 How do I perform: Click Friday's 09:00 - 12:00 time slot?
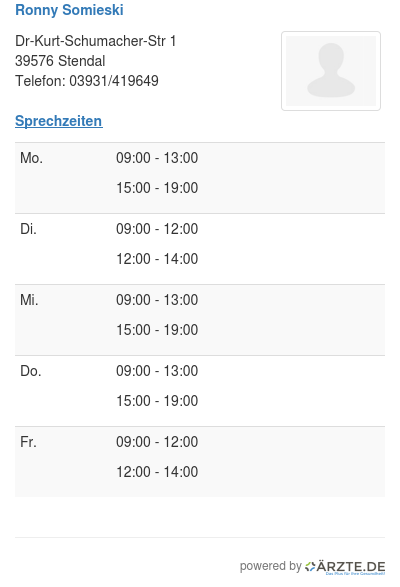[x=157, y=442]
